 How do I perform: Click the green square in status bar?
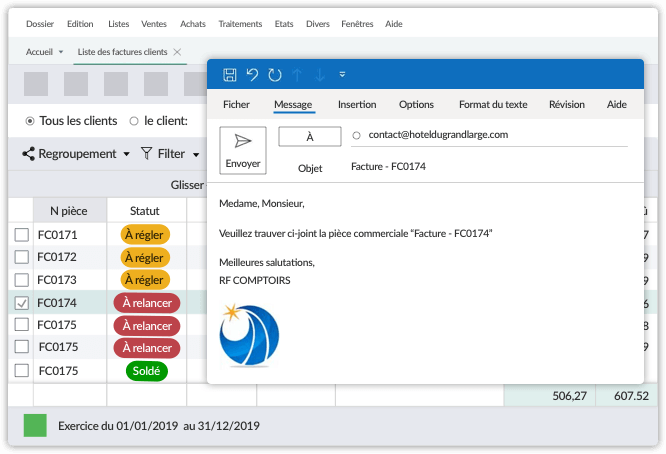point(35,426)
